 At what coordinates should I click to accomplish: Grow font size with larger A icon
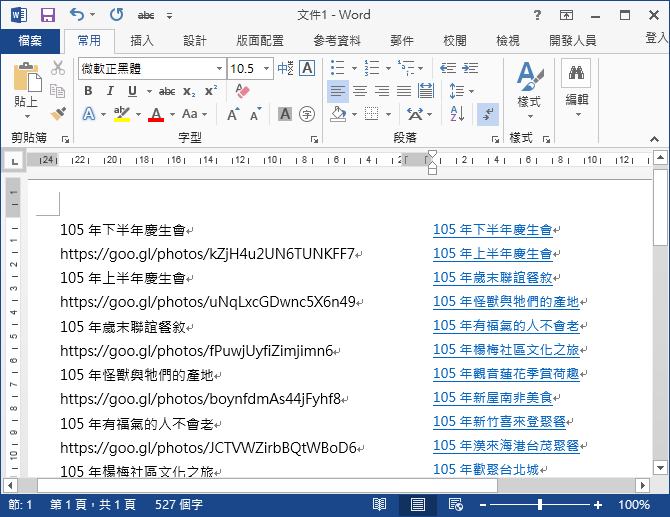(x=233, y=114)
